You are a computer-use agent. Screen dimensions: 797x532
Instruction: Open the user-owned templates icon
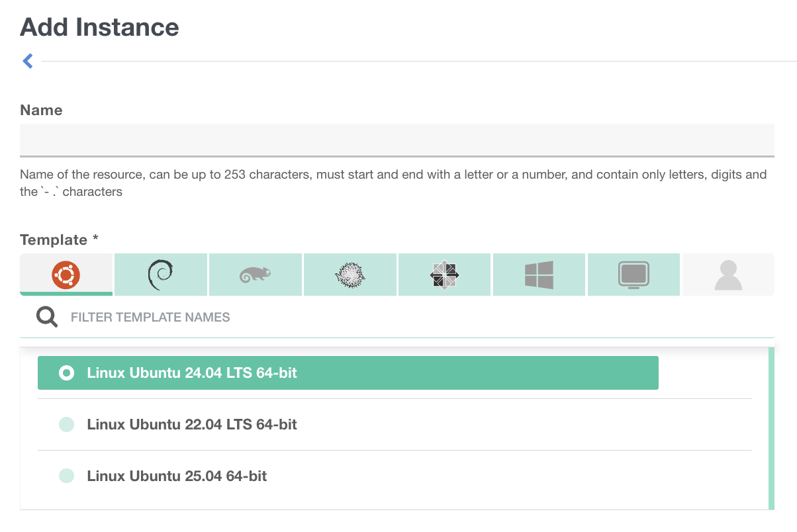[x=728, y=274]
